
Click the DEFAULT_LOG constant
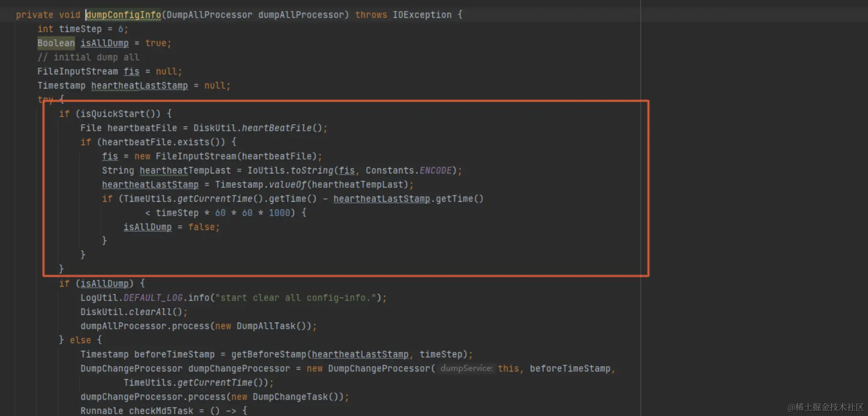coord(153,298)
